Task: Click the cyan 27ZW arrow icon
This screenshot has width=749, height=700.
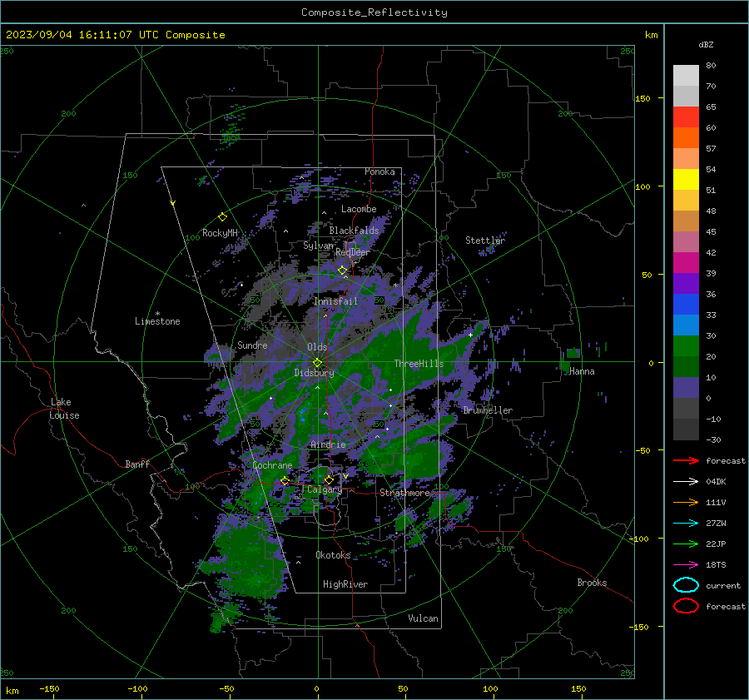Action: coord(686,523)
